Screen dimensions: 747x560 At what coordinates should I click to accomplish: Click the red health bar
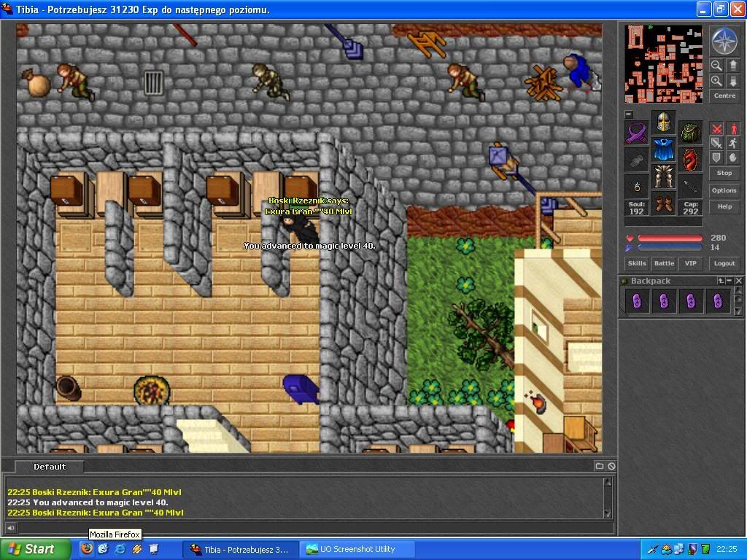point(670,238)
